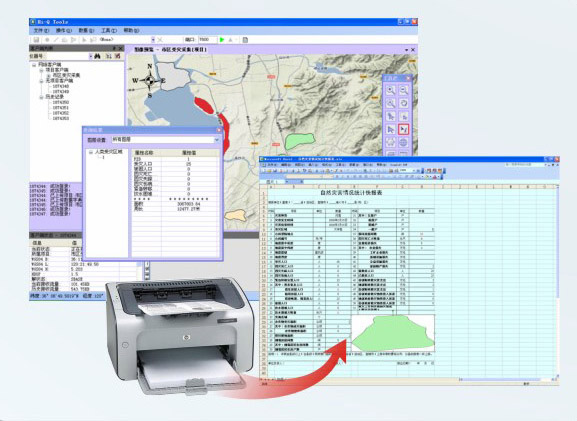
Task: Select tree item 18T4350
Action: [x=61, y=102]
